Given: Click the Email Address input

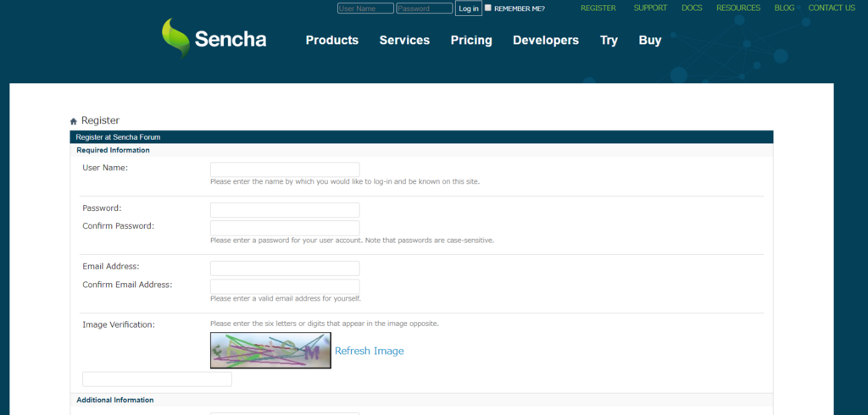Looking at the screenshot, I should coord(285,268).
